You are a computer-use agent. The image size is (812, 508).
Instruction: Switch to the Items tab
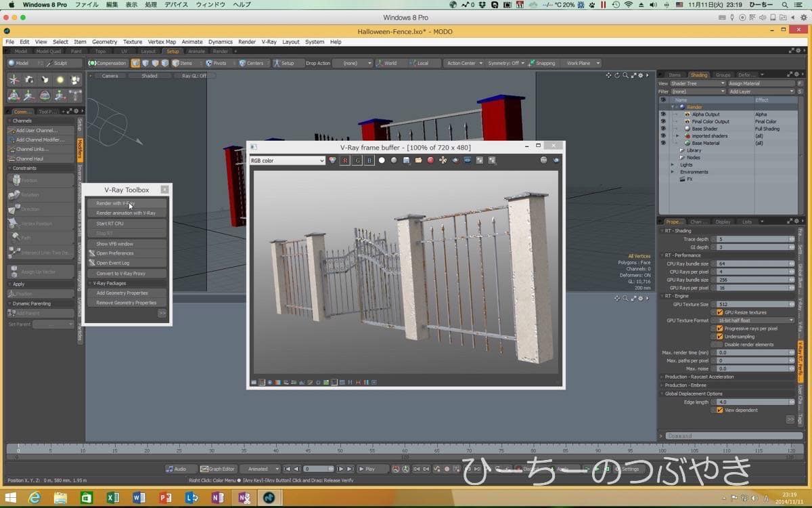pyautogui.click(x=674, y=75)
